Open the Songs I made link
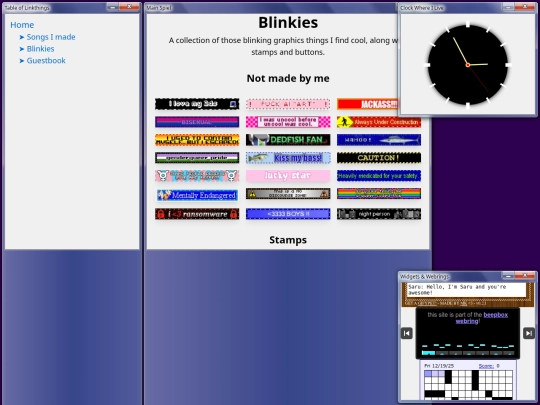Viewport: 540px width, 405px height. [51, 37]
